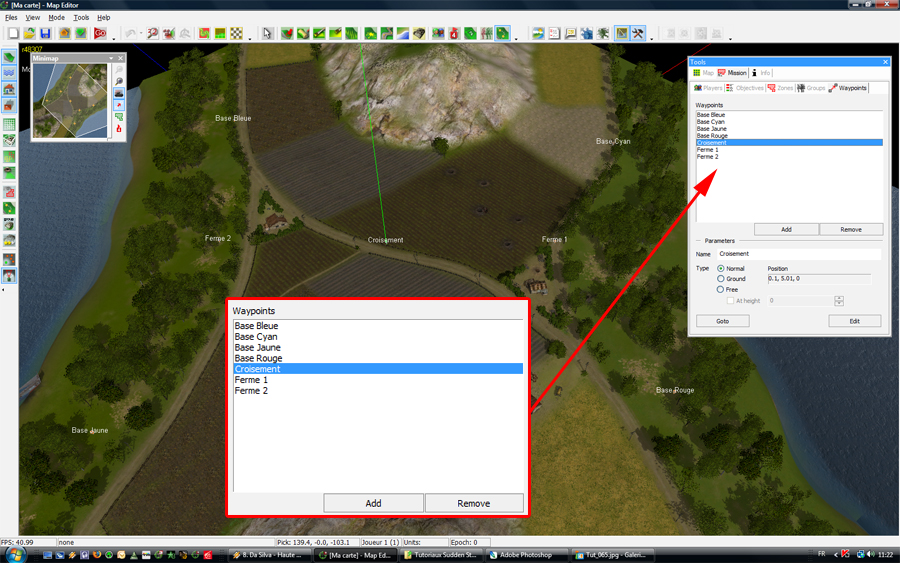Switch to Adobe Photoshop in the taskbar
The image size is (900, 563).
coord(526,555)
